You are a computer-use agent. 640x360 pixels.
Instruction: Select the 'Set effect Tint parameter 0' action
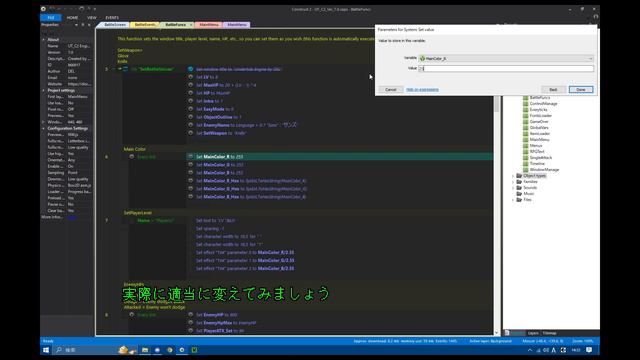pos(245,252)
